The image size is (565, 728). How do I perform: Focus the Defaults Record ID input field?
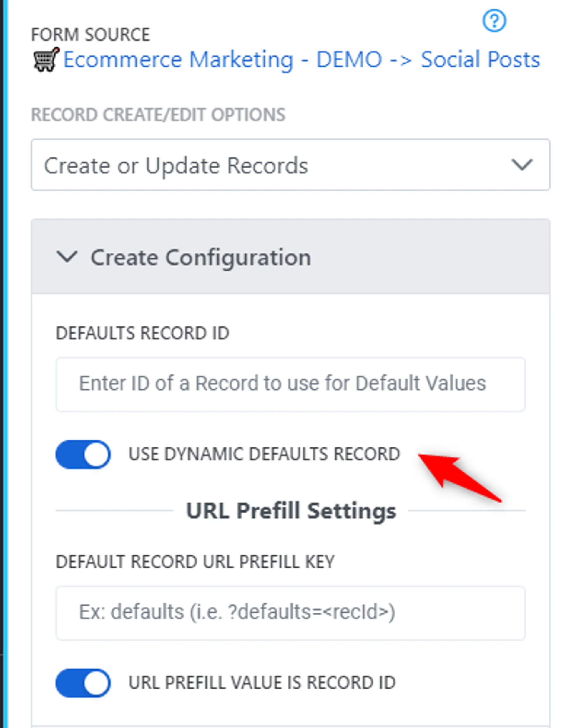point(290,384)
